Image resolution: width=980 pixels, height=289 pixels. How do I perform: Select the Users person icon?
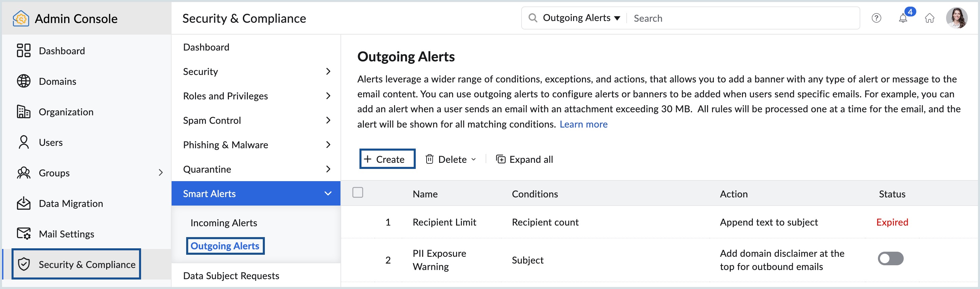coord(24,142)
